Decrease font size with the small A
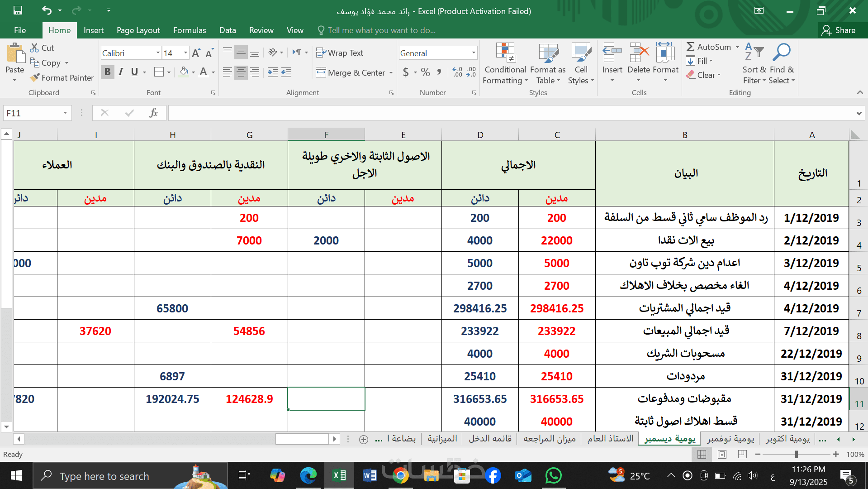The width and height of the screenshot is (868, 489). [x=209, y=53]
